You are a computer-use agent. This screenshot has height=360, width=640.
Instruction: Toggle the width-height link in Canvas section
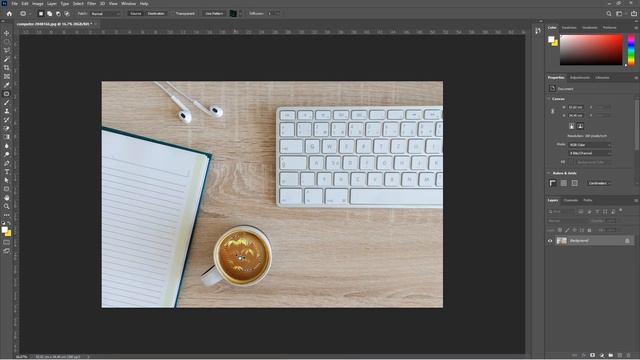click(552, 111)
